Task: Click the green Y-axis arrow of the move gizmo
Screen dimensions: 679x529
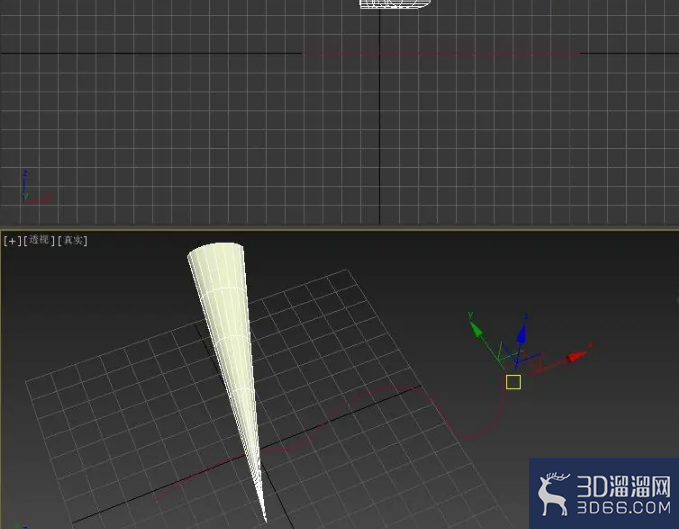Action: [476, 329]
